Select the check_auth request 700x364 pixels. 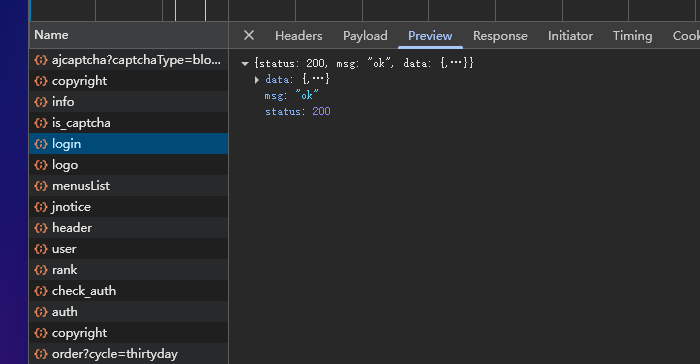coord(129,291)
